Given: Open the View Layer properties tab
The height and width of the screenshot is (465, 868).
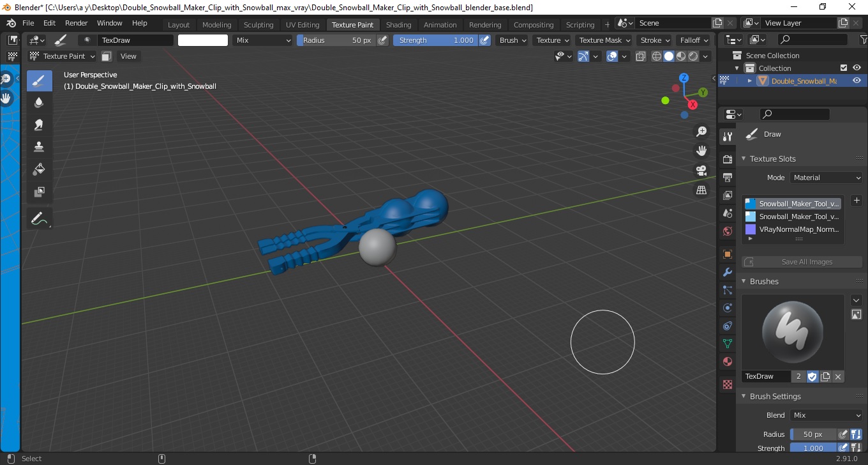Looking at the screenshot, I should click(x=727, y=195).
